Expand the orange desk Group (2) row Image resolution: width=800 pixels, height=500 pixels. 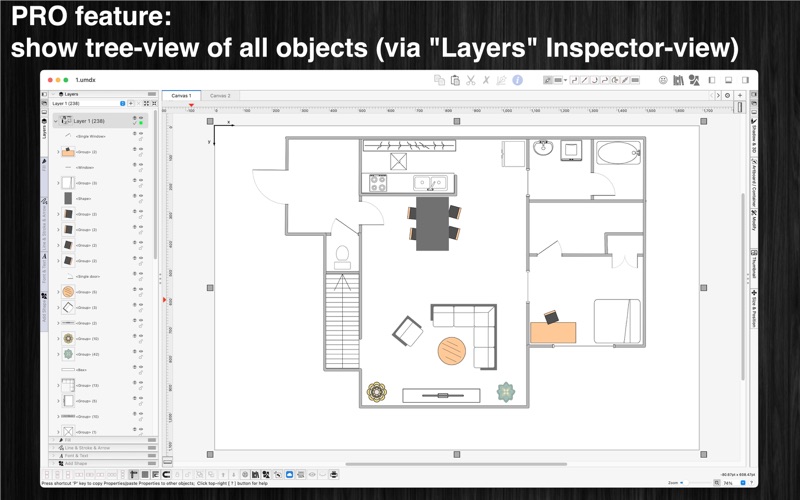click(x=58, y=152)
